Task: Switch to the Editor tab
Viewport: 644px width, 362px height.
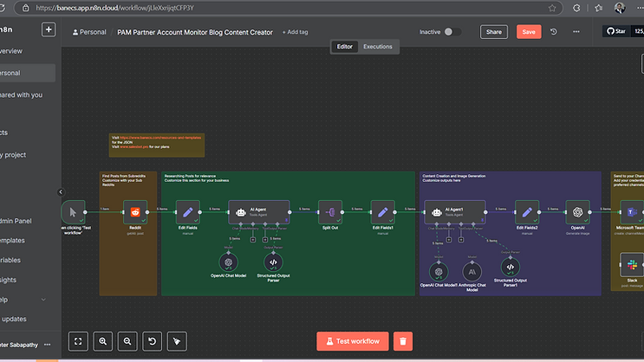Action: pos(345,47)
